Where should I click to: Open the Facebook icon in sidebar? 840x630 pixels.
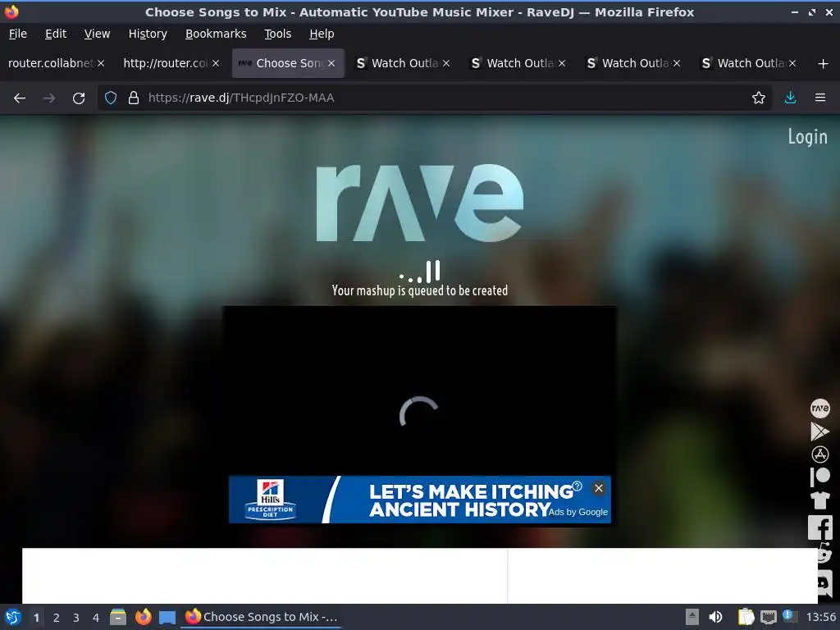coord(819,527)
